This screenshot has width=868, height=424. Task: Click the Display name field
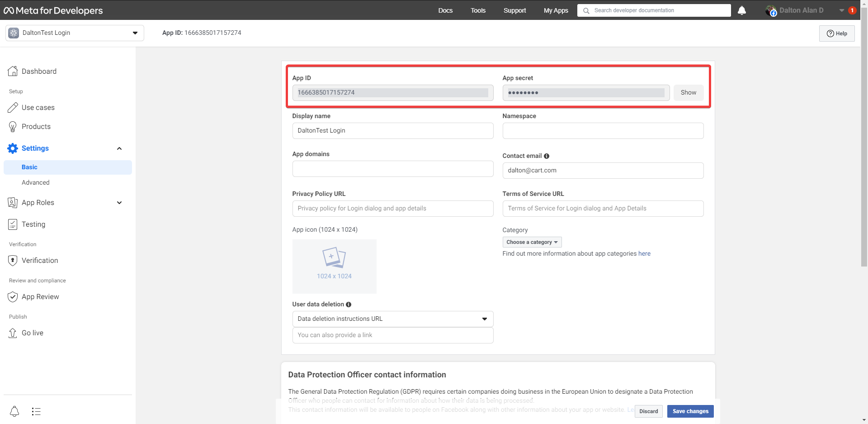(x=392, y=131)
